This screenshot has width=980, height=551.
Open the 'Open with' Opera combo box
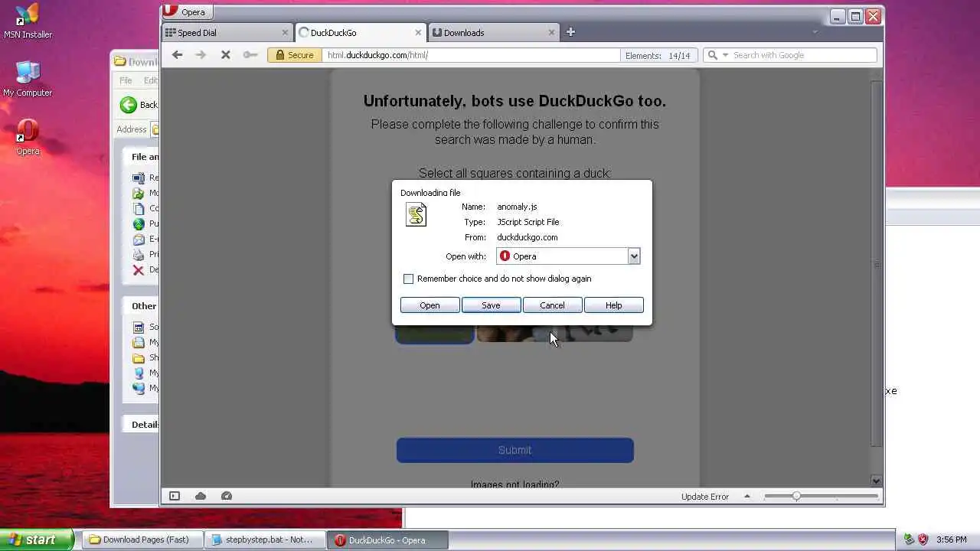coord(568,256)
